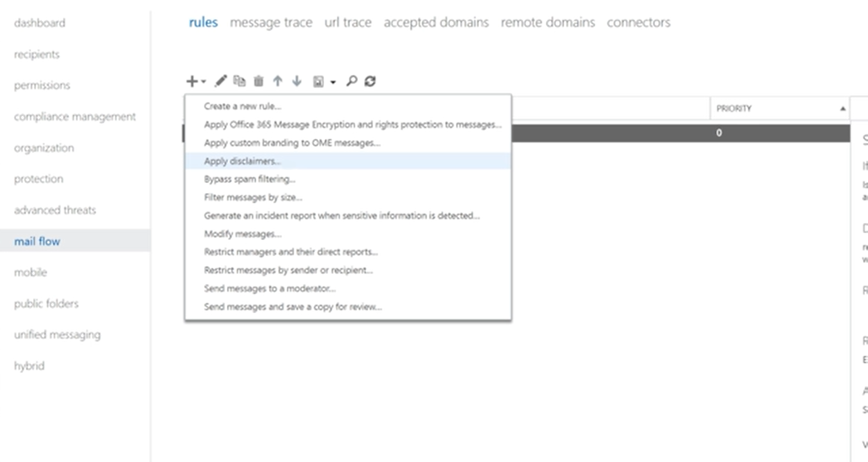Click the Add (+) new rule icon
868x462 pixels.
192,81
